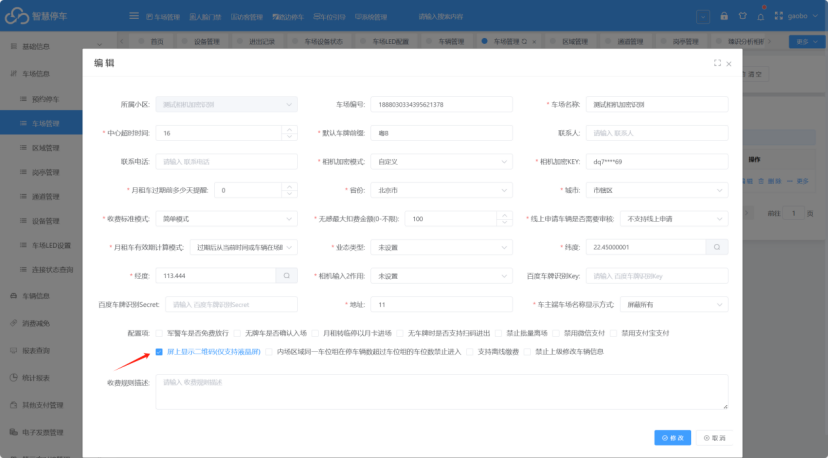Check 禁用微信支付 checkbox
This screenshot has width=829, height=459.
point(556,333)
